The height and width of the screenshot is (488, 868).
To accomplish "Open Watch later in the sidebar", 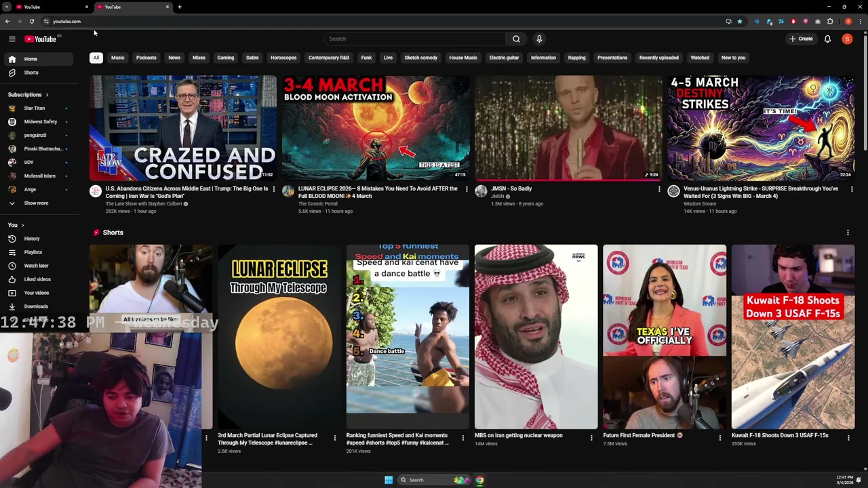I will point(37,266).
